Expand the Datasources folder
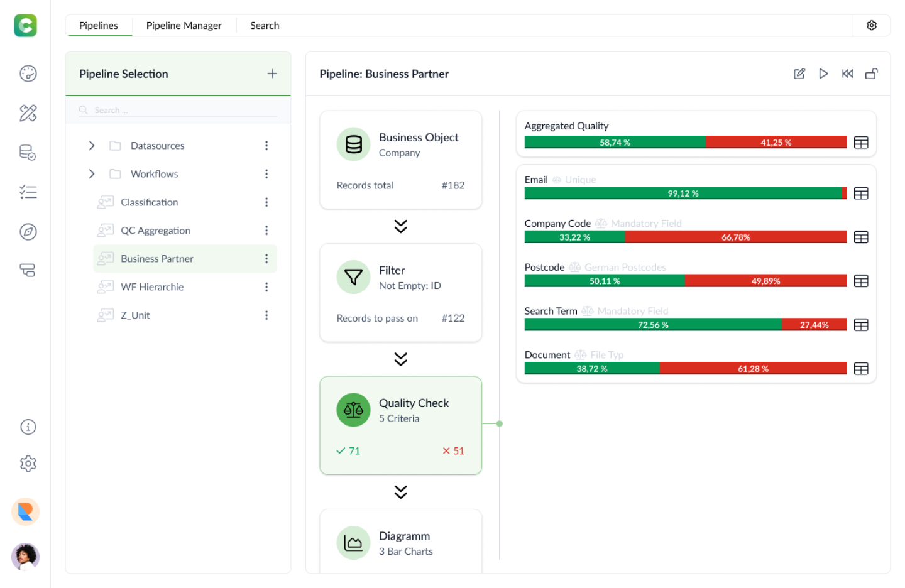Screen dimensions: 905x588 (x=92, y=146)
